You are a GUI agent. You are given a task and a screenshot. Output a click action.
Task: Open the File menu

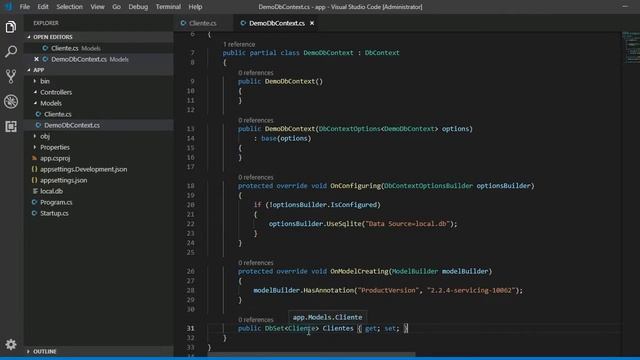[24, 7]
